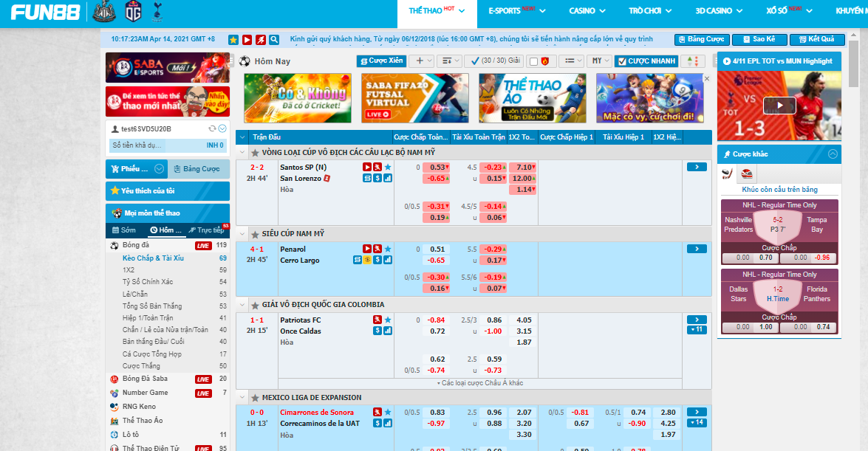Image resolution: width=868 pixels, height=451 pixels.
Task: Click the Newcastle club crest in header
Action: (104, 12)
